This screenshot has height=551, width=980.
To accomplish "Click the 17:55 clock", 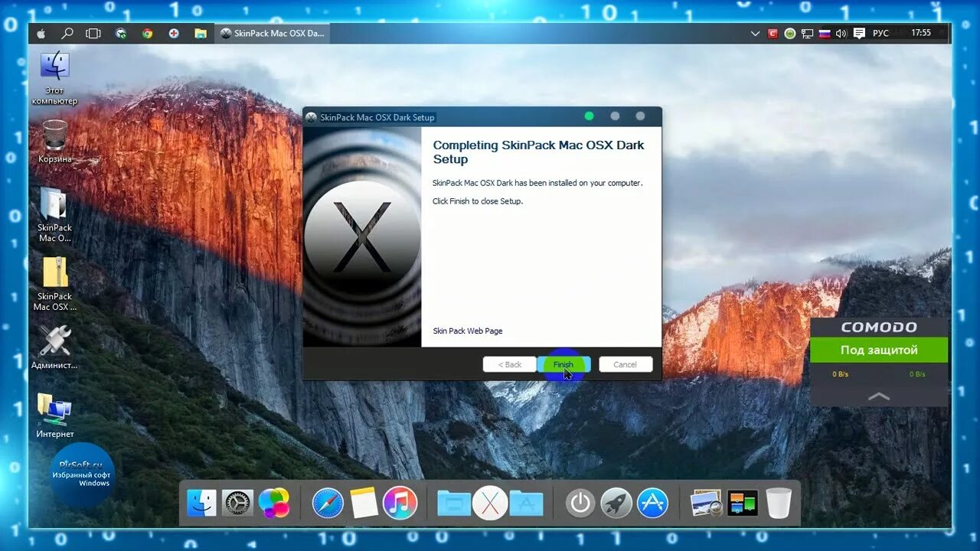I will [921, 33].
